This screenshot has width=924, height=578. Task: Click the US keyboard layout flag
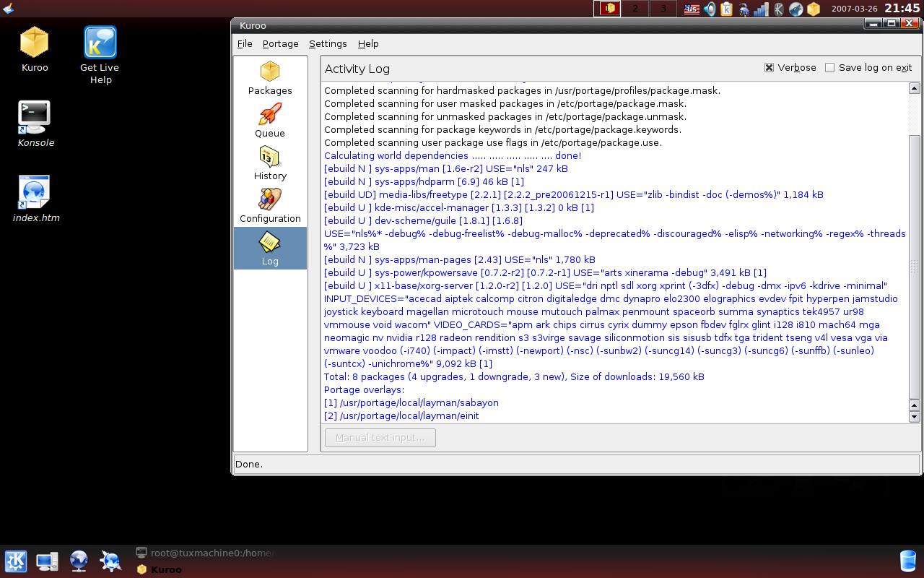click(692, 9)
